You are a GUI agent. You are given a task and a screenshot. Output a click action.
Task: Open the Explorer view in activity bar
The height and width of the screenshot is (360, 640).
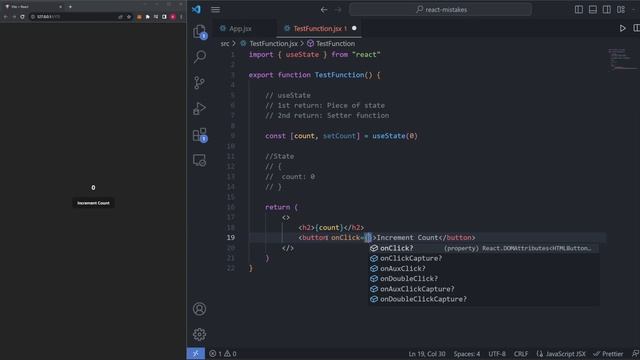200,31
